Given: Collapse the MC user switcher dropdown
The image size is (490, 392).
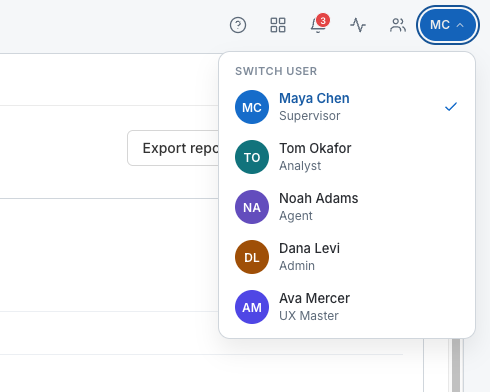Looking at the screenshot, I should 448,25.
